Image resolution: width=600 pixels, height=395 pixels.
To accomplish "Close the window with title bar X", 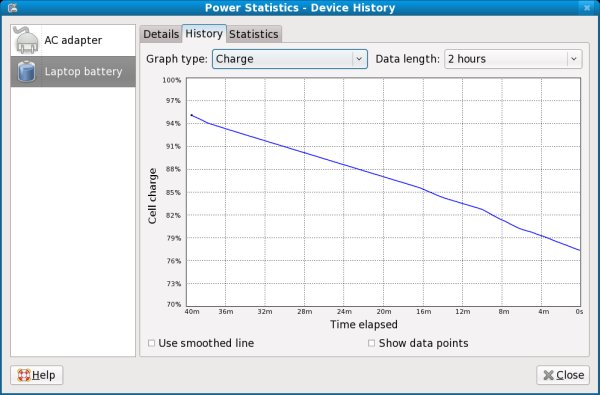I will click(587, 8).
